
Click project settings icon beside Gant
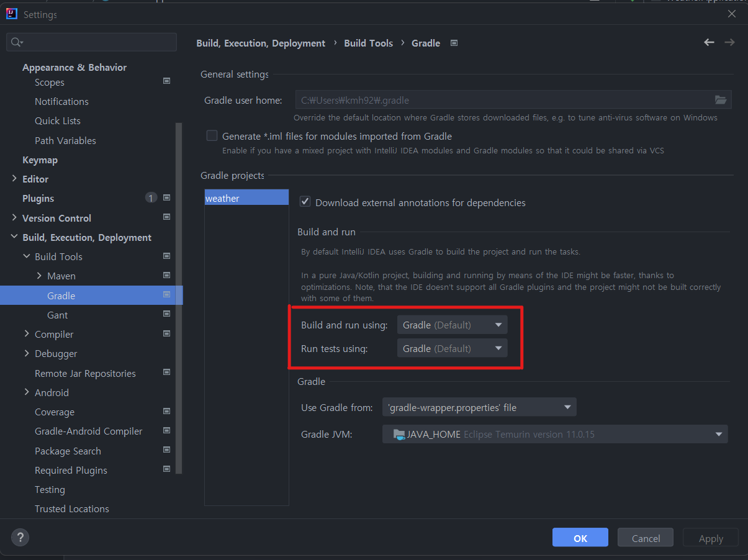pos(166,314)
